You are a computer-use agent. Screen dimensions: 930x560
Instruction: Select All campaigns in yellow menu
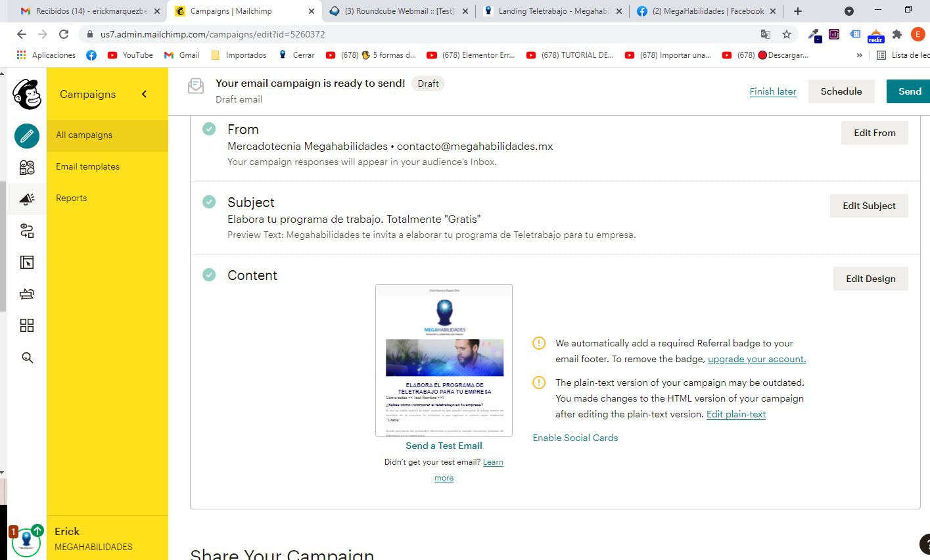point(107,135)
